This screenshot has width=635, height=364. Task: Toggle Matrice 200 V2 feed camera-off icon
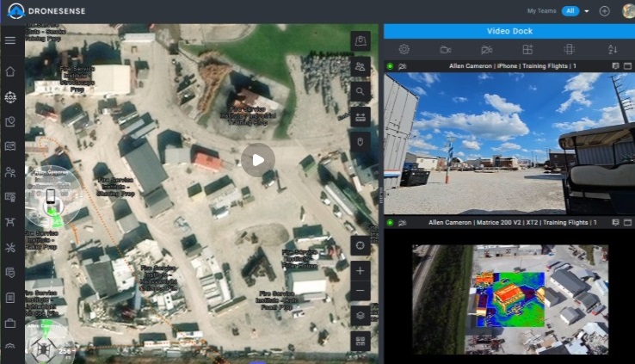point(402,223)
